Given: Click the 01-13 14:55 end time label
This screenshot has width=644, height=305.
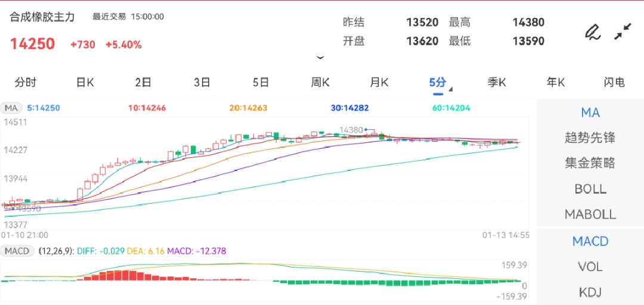Looking at the screenshot, I should pyautogui.click(x=506, y=235).
